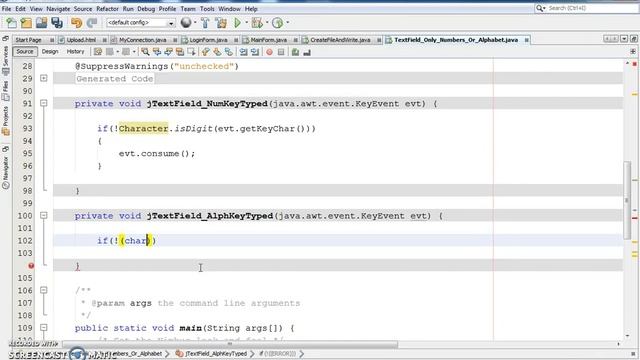
Task: Switch to the Start Page tab
Action: point(29,40)
